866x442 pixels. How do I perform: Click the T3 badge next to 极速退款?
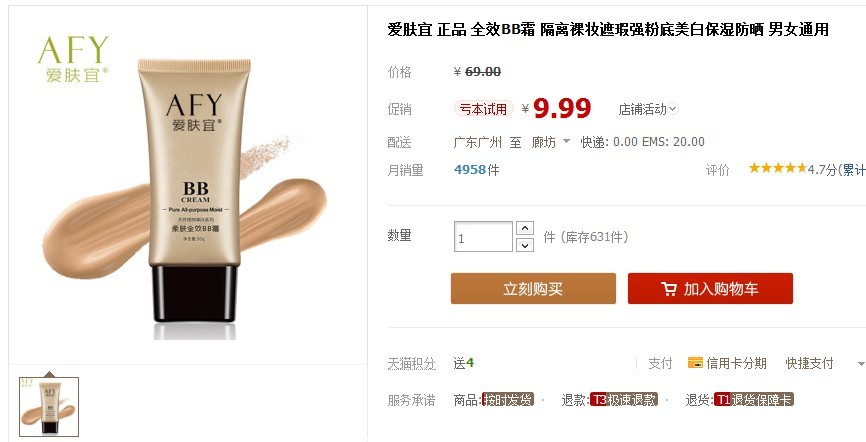pyautogui.click(x=598, y=399)
